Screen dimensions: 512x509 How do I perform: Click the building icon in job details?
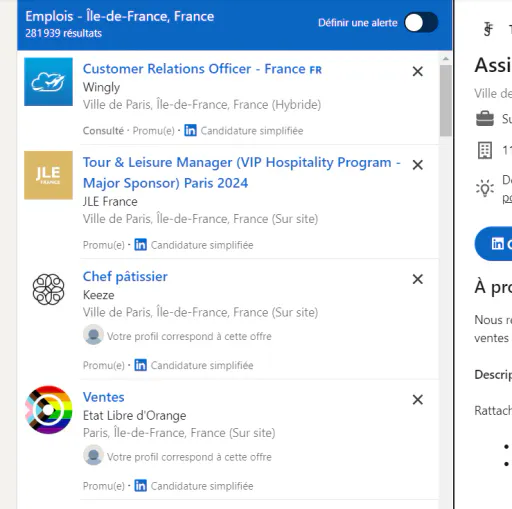click(x=485, y=150)
